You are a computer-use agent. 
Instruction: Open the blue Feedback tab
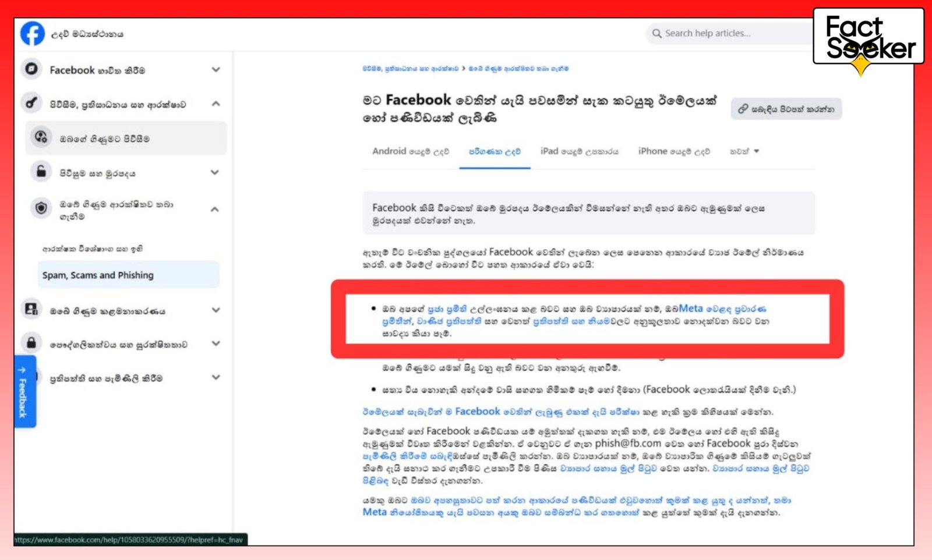[x=24, y=392]
